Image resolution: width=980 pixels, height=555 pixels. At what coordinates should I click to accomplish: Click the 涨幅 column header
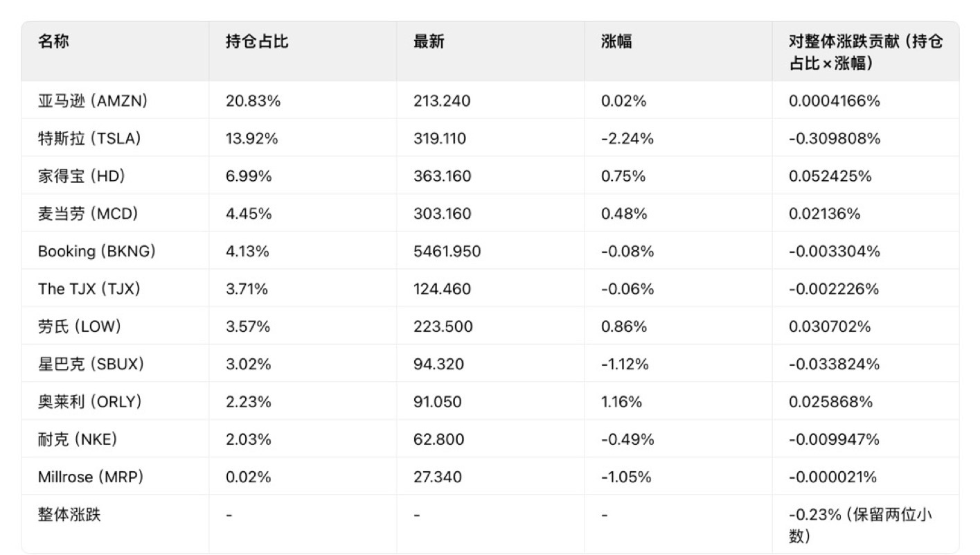click(x=616, y=42)
